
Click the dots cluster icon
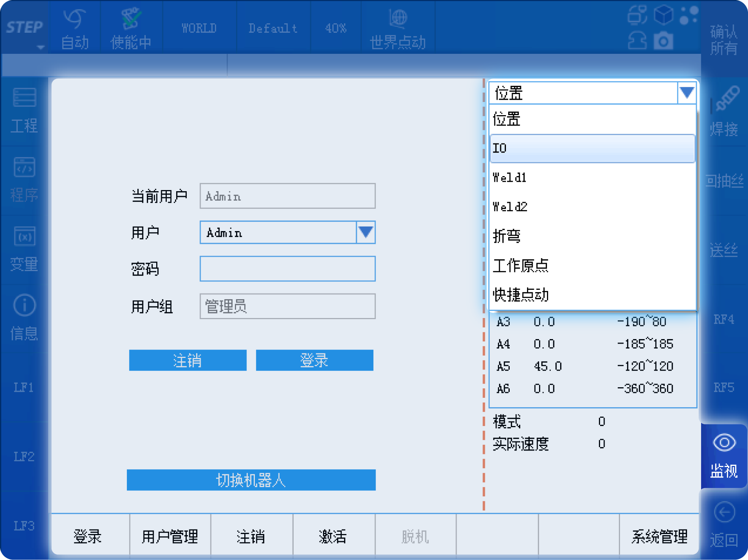[689, 15]
